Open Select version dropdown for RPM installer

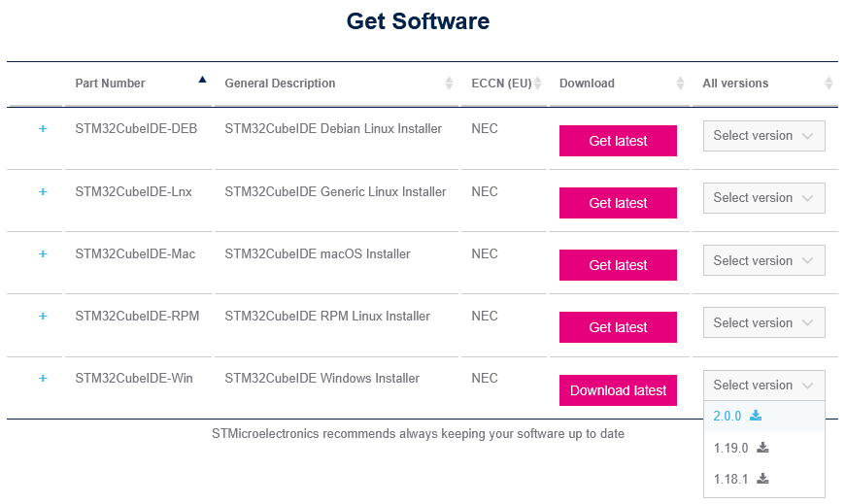763,322
